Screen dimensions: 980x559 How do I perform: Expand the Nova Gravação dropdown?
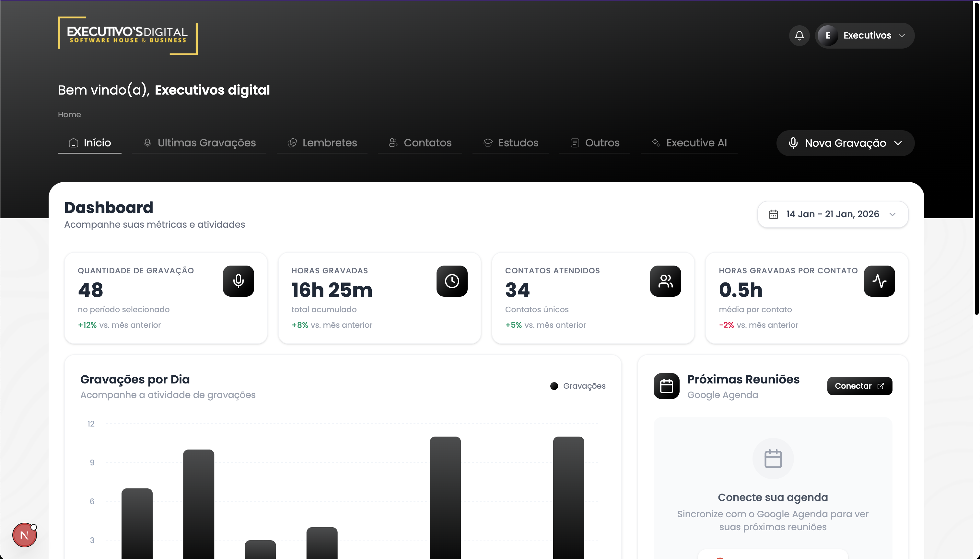pos(845,143)
